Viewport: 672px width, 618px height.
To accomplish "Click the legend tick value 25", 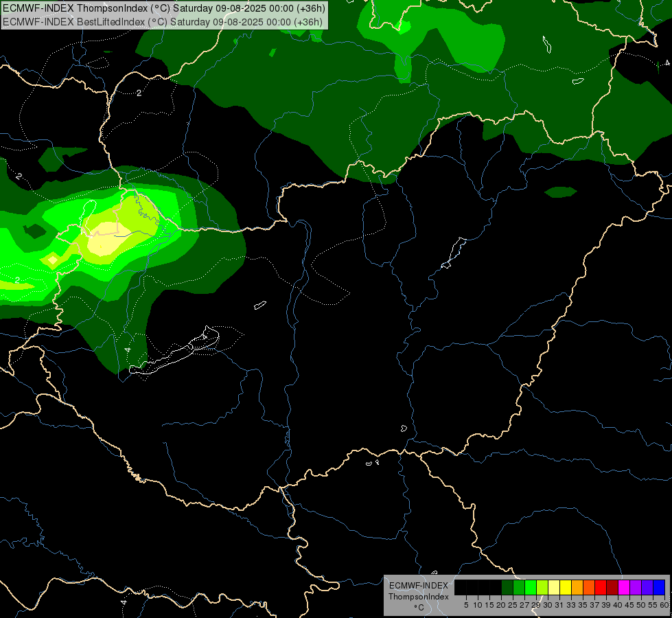I will [513, 605].
